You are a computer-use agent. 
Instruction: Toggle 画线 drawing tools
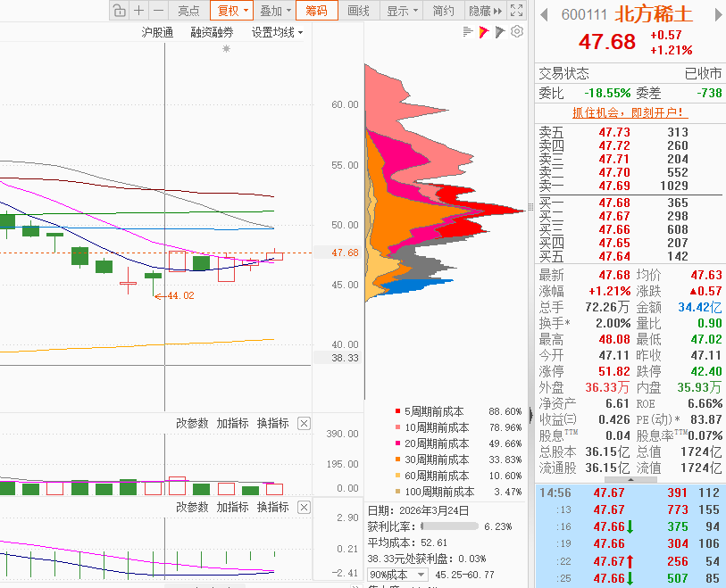358,10
